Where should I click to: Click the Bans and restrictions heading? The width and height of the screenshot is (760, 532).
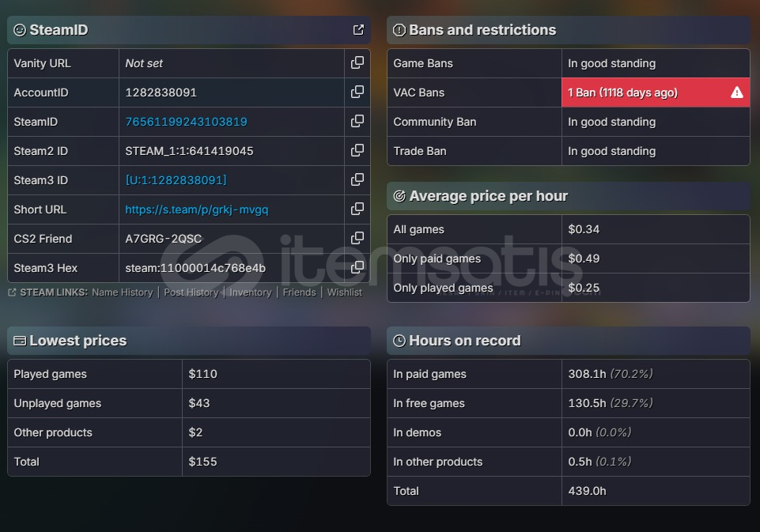(x=482, y=30)
